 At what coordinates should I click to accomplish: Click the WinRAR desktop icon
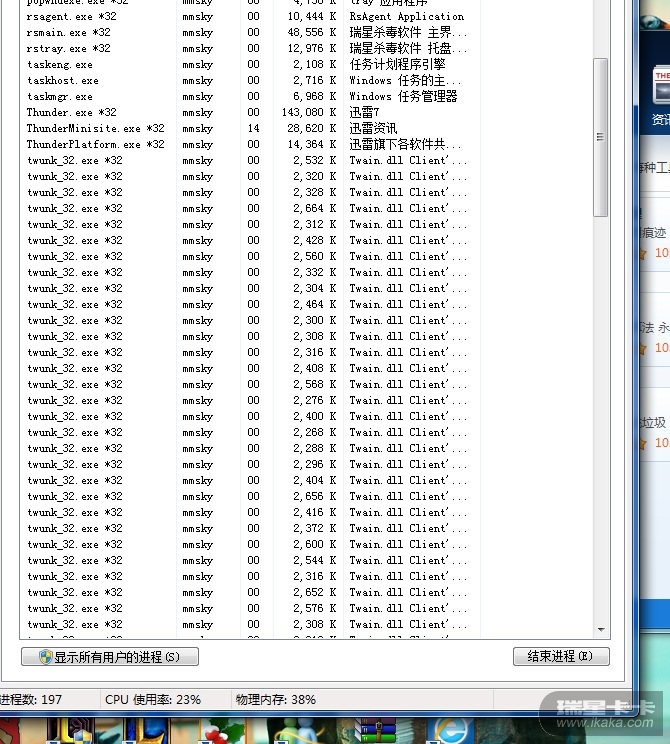pos(378,731)
